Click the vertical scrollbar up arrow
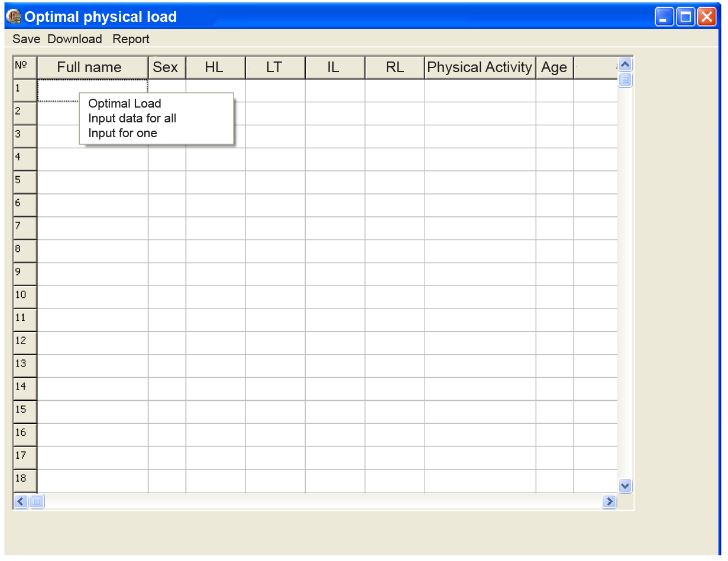 (x=625, y=64)
